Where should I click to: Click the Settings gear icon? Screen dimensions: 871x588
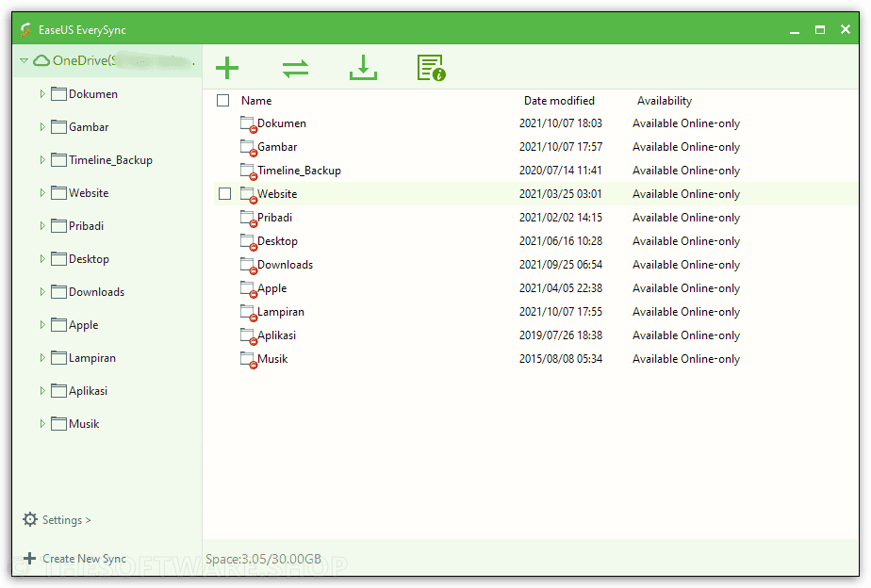pos(30,519)
